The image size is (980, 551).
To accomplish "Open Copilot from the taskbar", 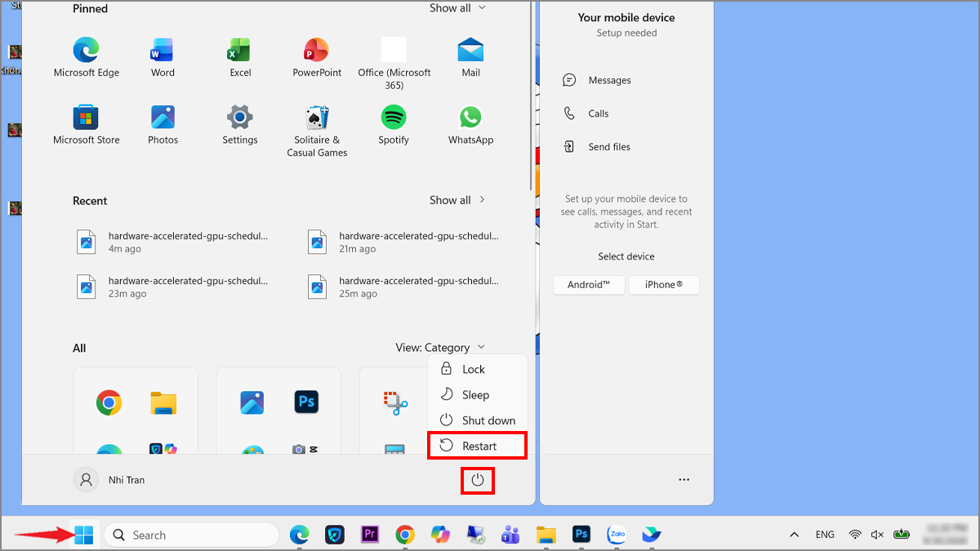I will [x=440, y=535].
